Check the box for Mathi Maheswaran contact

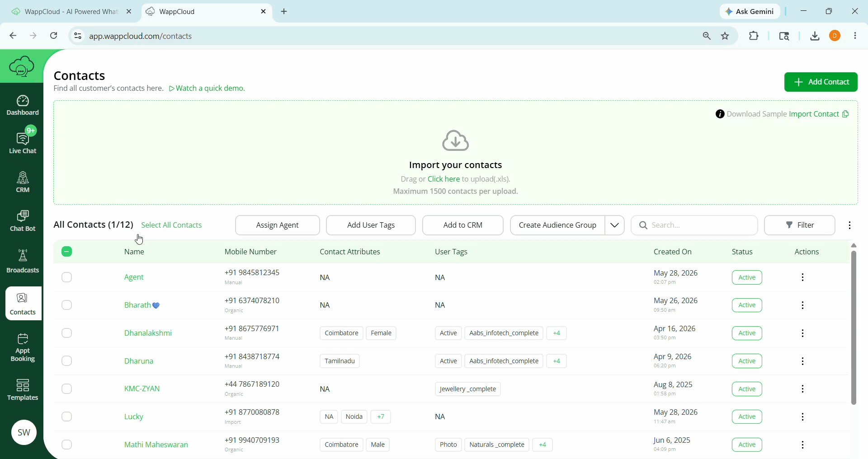[x=67, y=445]
